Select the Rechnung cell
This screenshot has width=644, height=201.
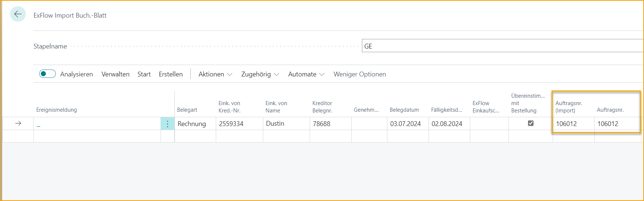coord(195,124)
